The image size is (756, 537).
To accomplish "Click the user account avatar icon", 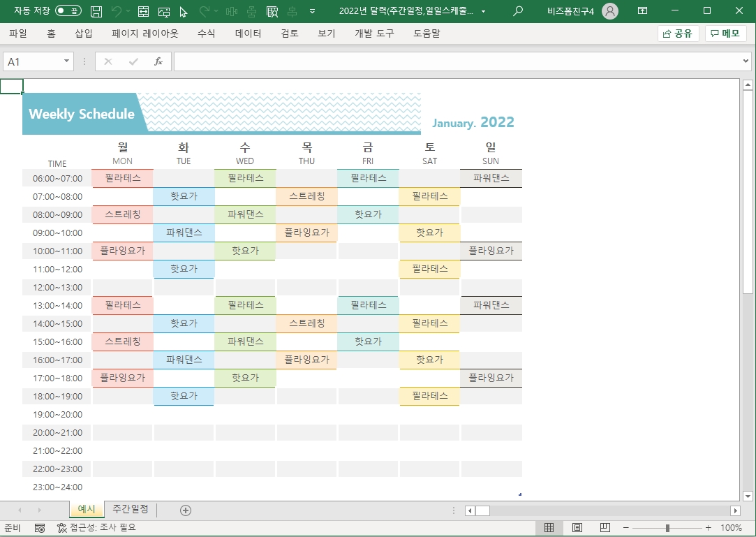I will tap(609, 11).
